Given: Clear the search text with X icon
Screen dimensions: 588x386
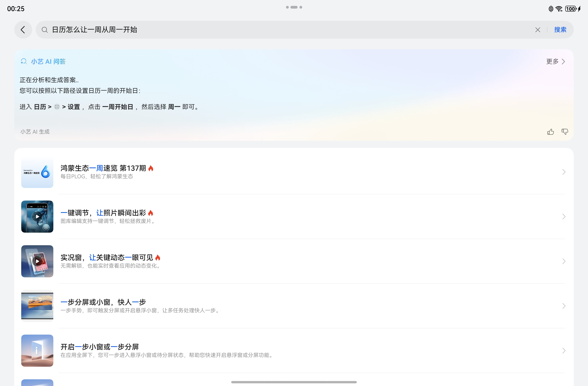Looking at the screenshot, I should pos(538,30).
